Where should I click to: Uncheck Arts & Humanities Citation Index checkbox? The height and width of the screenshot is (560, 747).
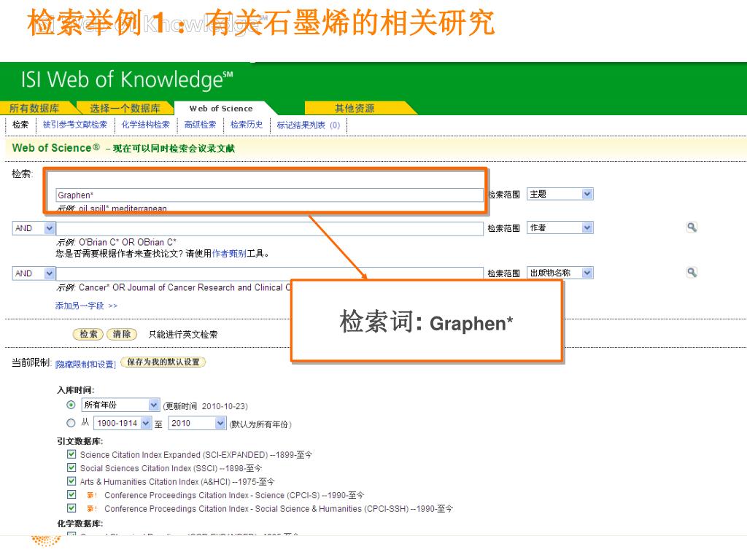71,481
